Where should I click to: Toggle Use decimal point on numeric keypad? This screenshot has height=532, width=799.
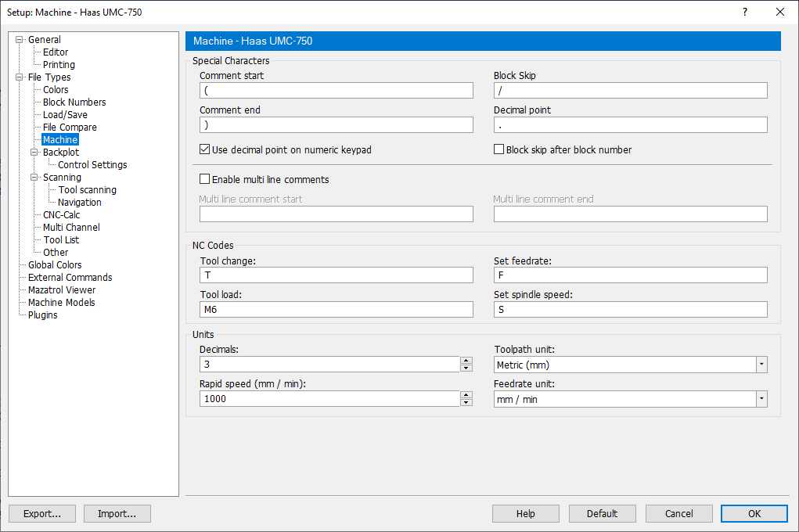coord(205,149)
